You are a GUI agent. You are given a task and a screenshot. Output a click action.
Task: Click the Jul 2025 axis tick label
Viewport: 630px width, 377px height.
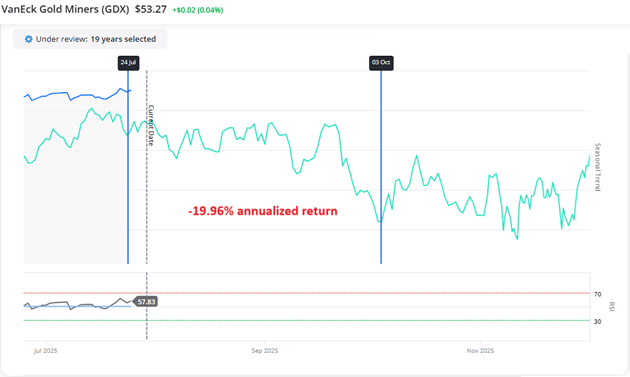(45, 351)
